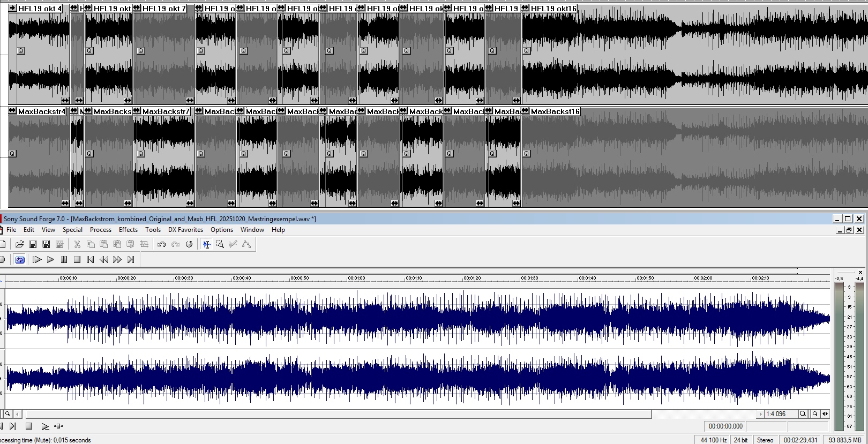Click the Trim/Crop toolbar icon
The height and width of the screenshot is (444, 868).
tap(144, 244)
